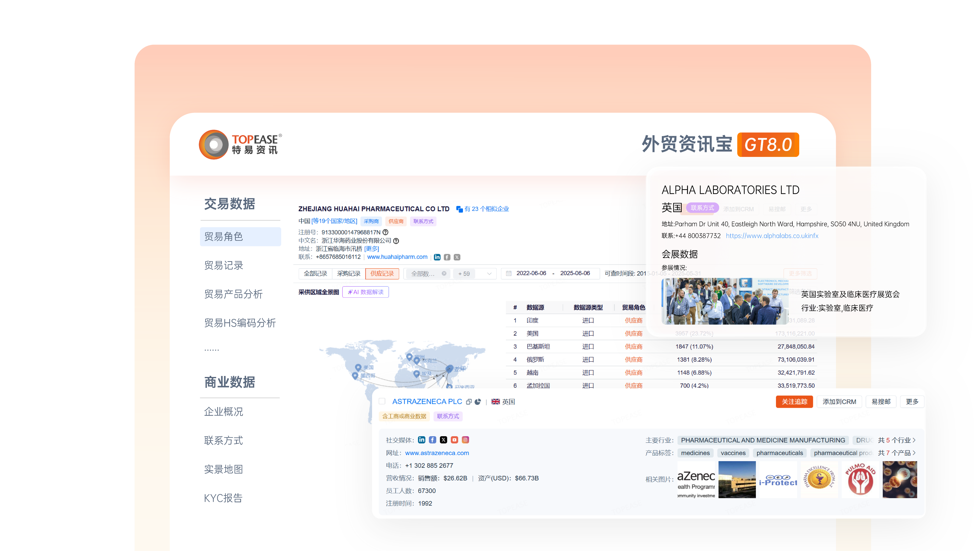Open Zhejiang Huahai's LinkedIn icon
980x551 pixels.
coord(437,257)
